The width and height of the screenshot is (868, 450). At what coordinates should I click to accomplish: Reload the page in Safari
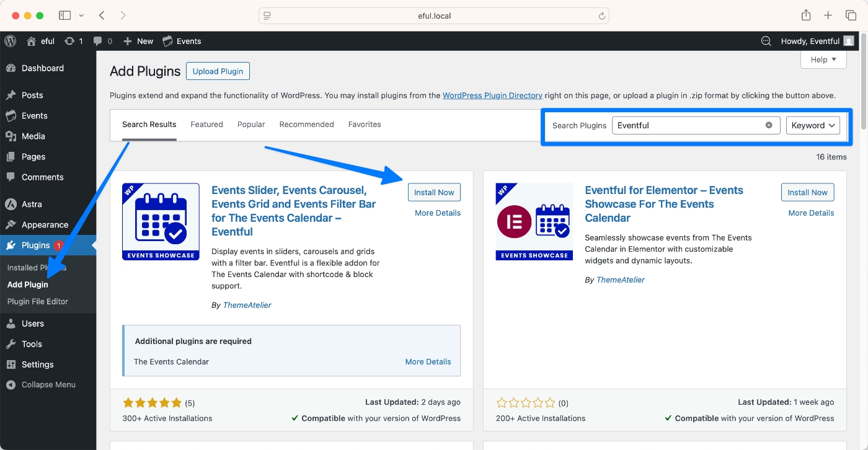coord(601,15)
